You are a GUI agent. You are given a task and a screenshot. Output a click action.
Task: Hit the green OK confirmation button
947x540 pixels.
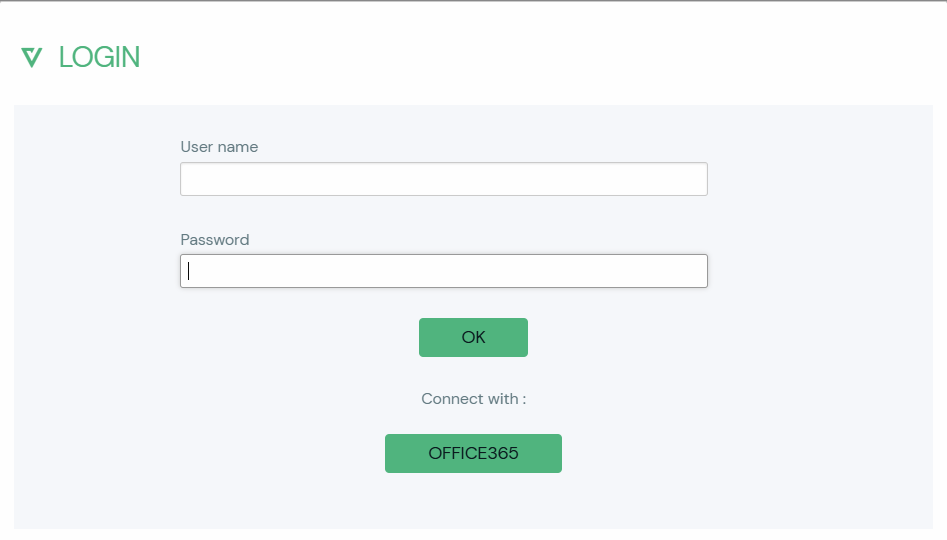pos(473,337)
